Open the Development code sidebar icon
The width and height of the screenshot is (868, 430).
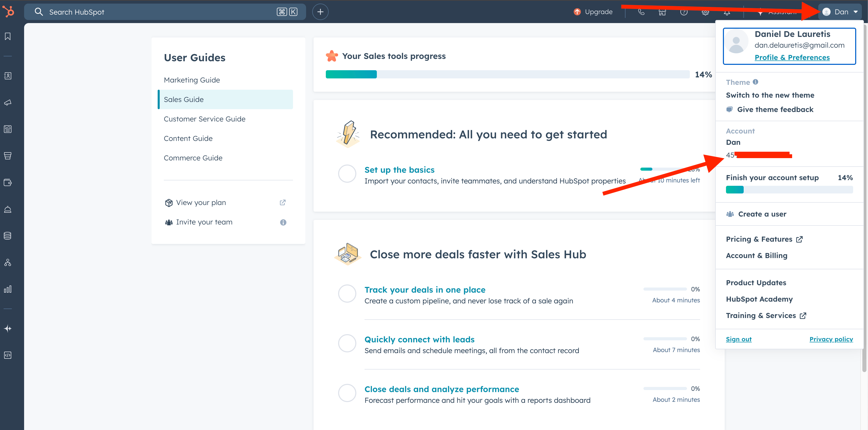[x=8, y=355]
